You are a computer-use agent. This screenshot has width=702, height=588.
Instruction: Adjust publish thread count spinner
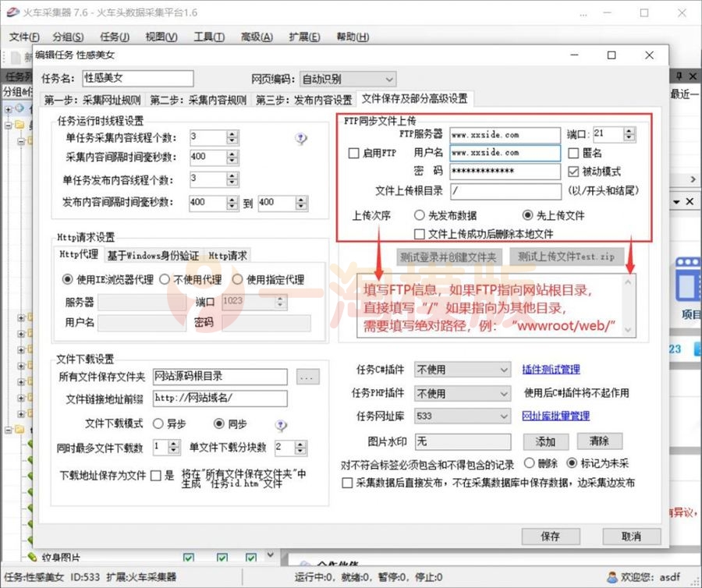pyautogui.click(x=232, y=179)
